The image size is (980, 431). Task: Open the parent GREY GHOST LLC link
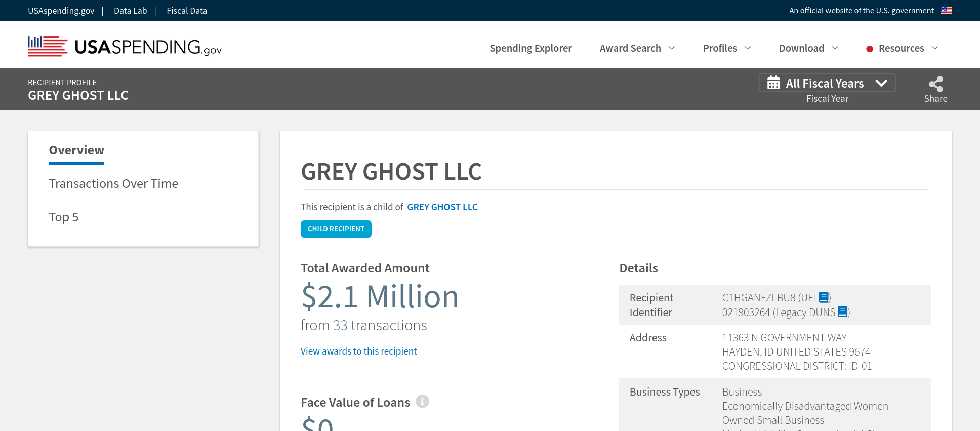click(x=442, y=207)
